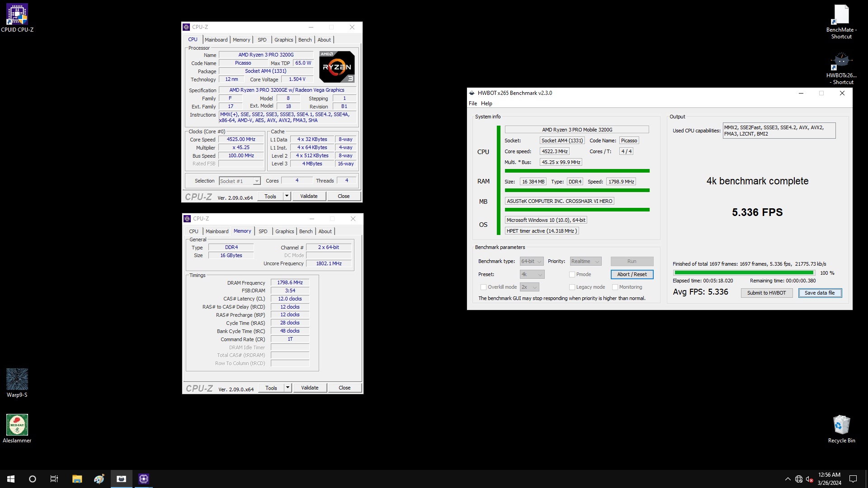The height and width of the screenshot is (488, 868).
Task: Open Socket #1 selection dropdown
Action: [240, 181]
